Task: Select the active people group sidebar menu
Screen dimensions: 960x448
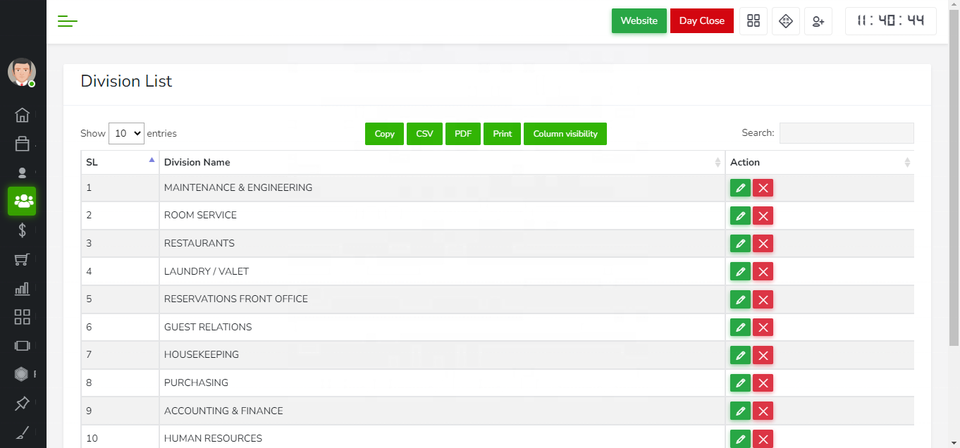Action: 22,201
